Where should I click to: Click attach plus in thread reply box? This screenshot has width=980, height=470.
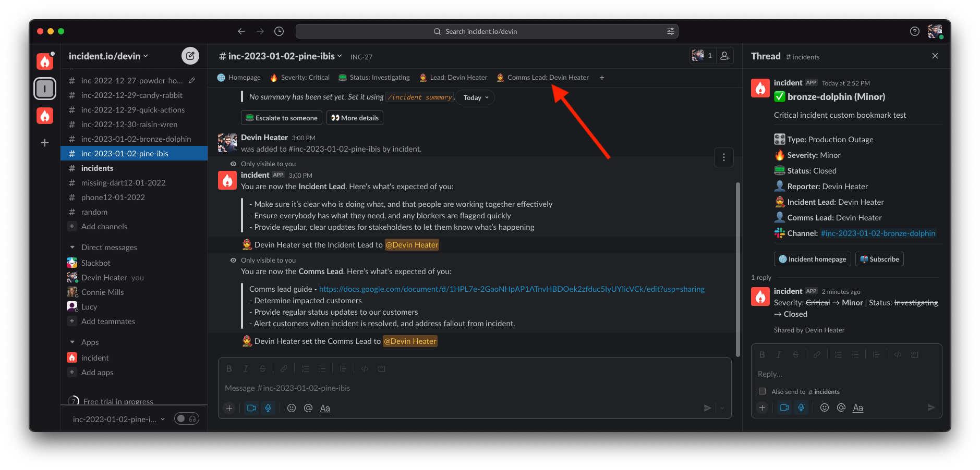click(762, 407)
